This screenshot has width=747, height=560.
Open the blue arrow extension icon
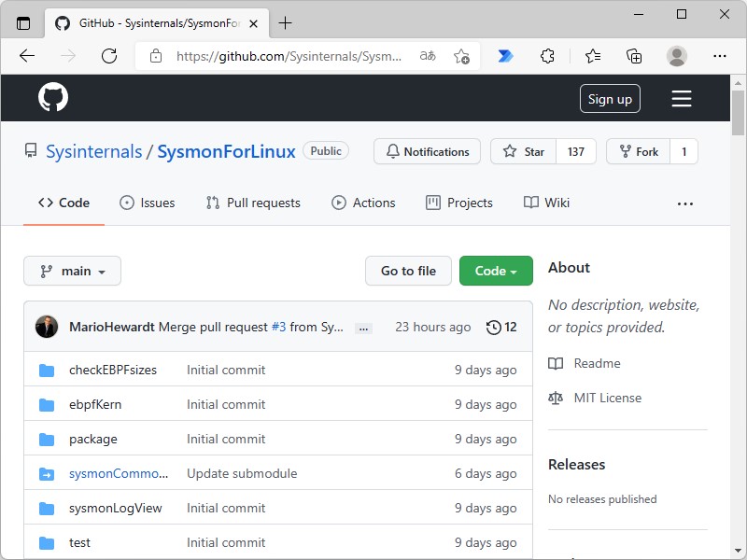(505, 56)
